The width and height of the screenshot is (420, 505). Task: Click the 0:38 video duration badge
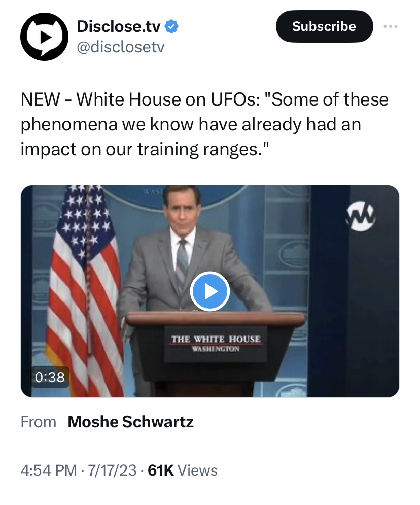click(x=50, y=377)
